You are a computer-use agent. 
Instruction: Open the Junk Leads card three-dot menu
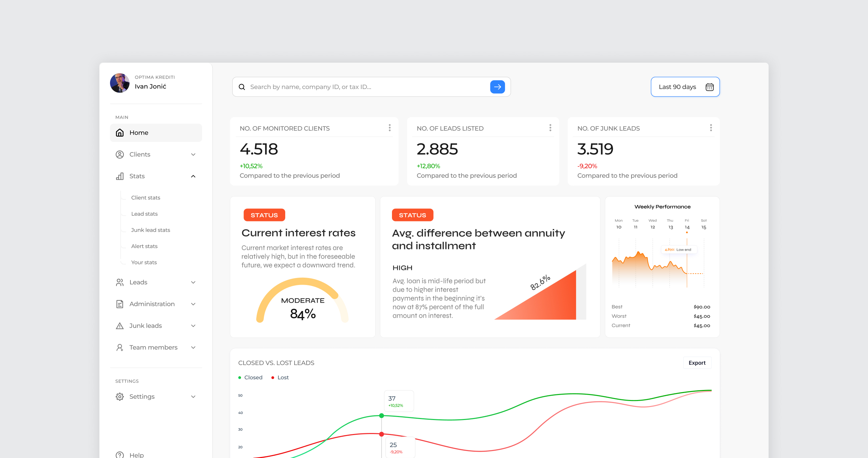click(711, 128)
